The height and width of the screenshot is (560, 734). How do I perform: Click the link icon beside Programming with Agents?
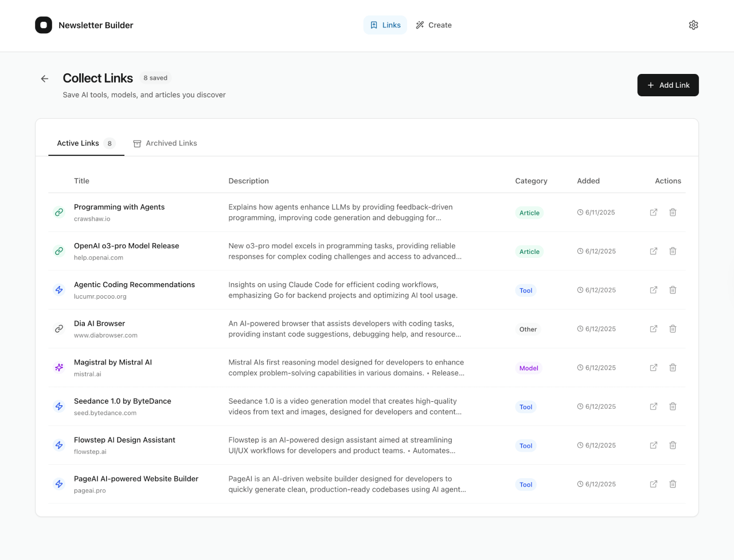pos(59,212)
